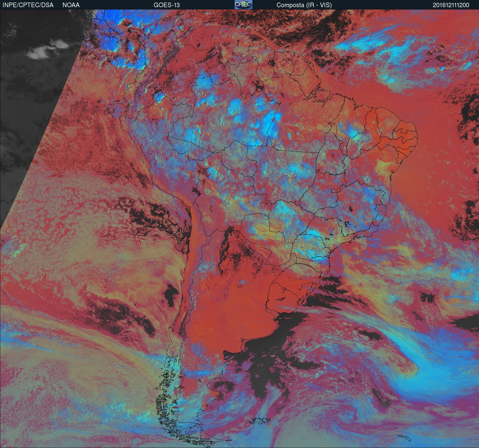Click the Composta (IR - VIS) title
Image resolution: width=479 pixels, height=448 pixels.
[304, 5]
